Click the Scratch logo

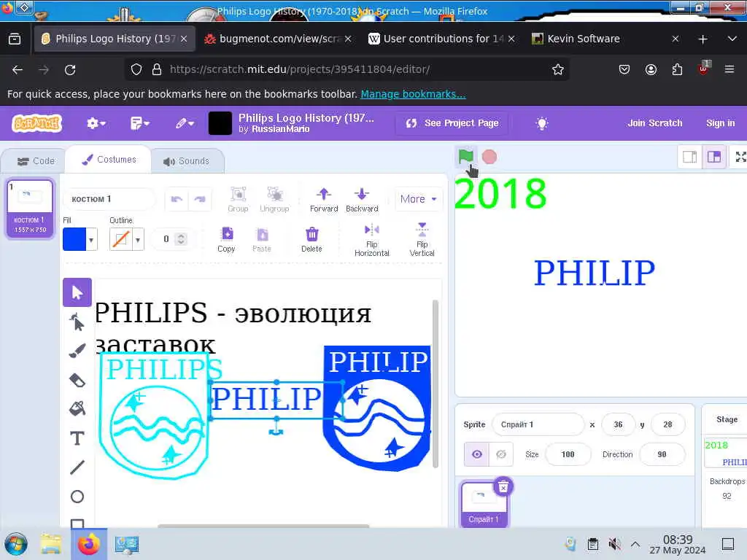(36, 123)
